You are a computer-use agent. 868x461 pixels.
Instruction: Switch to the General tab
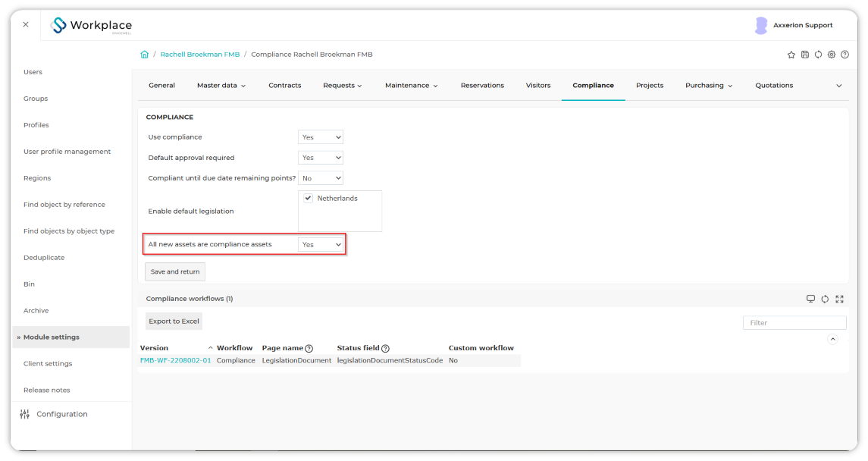[161, 85]
